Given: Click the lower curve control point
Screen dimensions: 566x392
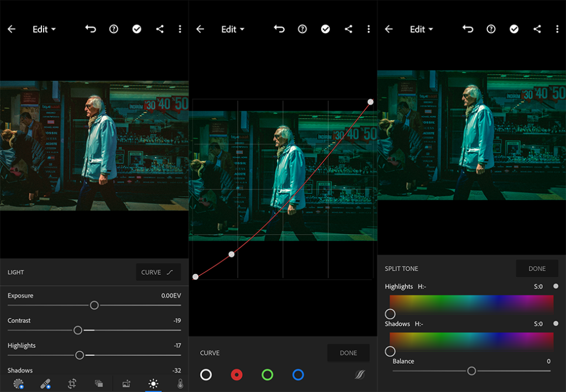Looking at the screenshot, I should coord(232,254).
